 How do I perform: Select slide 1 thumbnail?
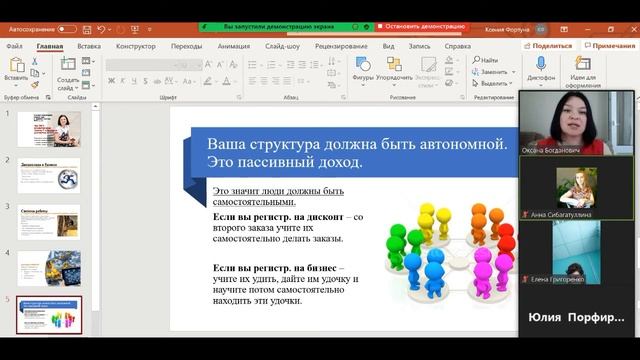tap(49, 129)
